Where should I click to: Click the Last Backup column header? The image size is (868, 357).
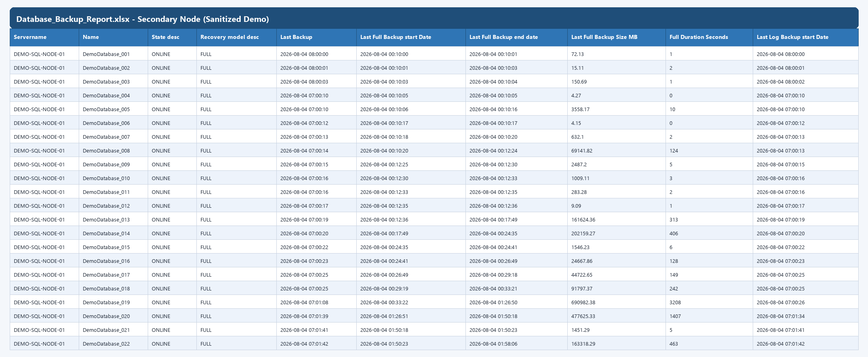click(316, 37)
